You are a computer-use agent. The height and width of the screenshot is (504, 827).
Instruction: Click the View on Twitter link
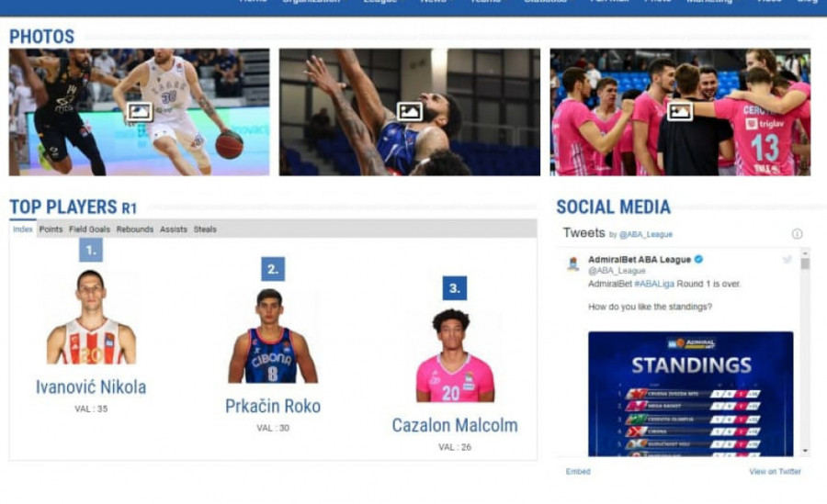tap(775, 472)
